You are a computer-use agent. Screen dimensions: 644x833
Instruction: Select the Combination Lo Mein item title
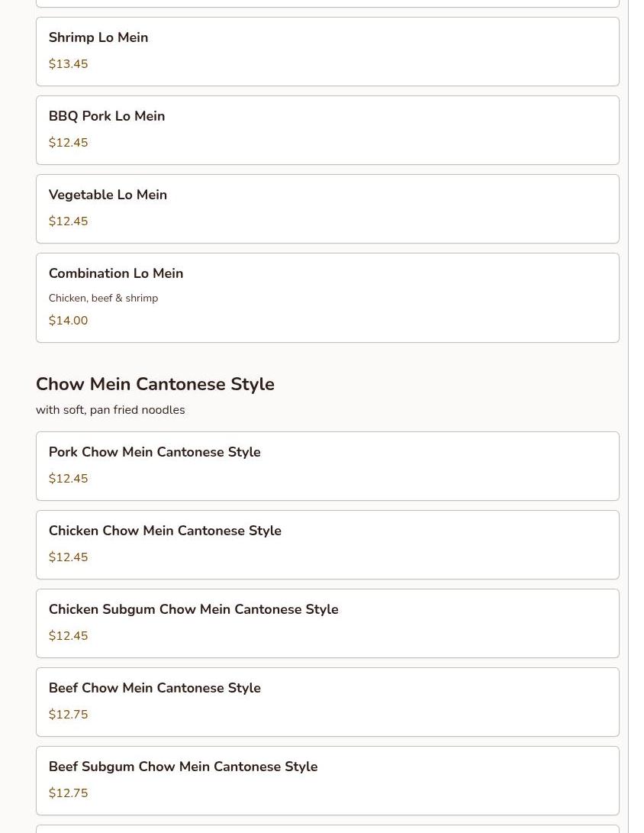click(x=116, y=273)
